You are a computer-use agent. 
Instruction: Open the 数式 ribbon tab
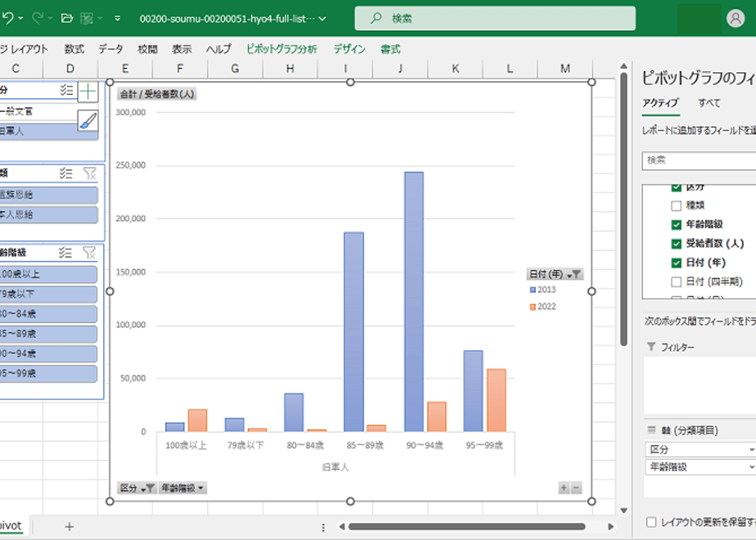tap(74, 49)
